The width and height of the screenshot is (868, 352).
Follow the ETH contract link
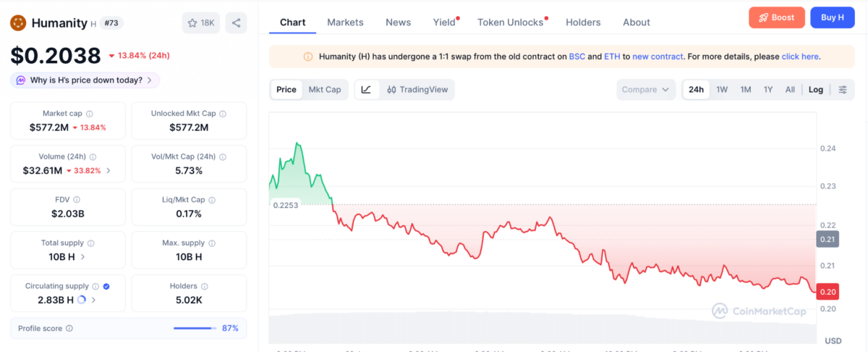click(612, 56)
